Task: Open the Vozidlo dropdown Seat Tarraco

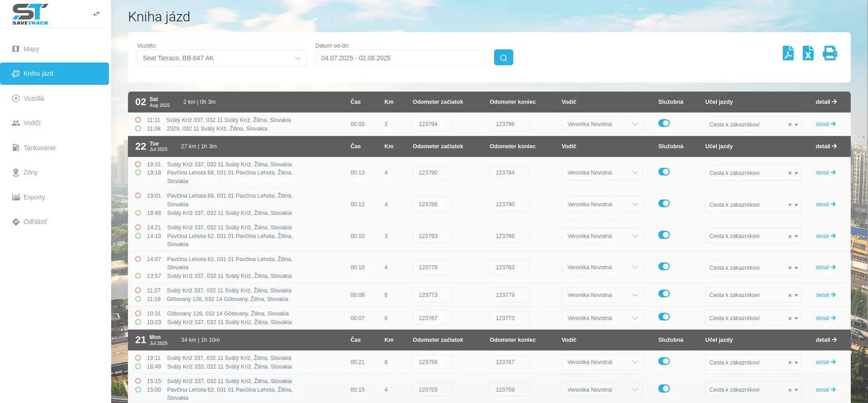Action: point(221,58)
